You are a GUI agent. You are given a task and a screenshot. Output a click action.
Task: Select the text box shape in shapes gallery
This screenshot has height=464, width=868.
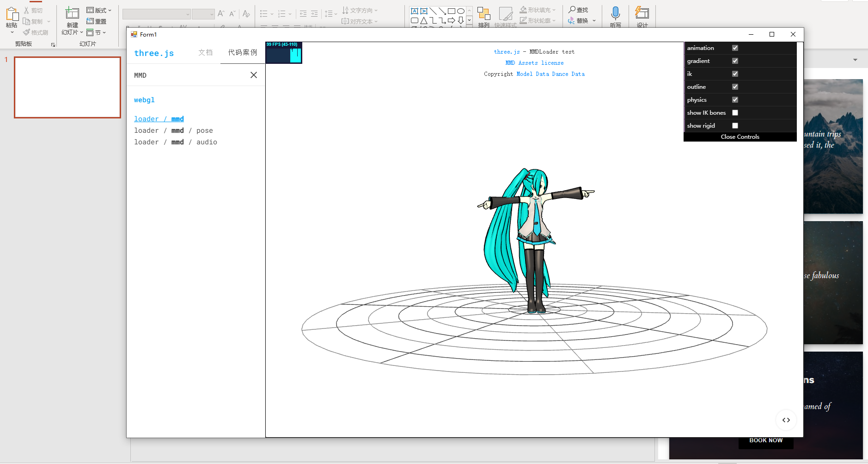tap(415, 11)
